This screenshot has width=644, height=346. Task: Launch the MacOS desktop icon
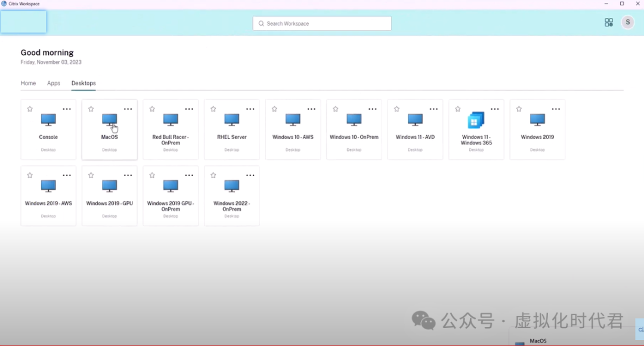pos(110,119)
